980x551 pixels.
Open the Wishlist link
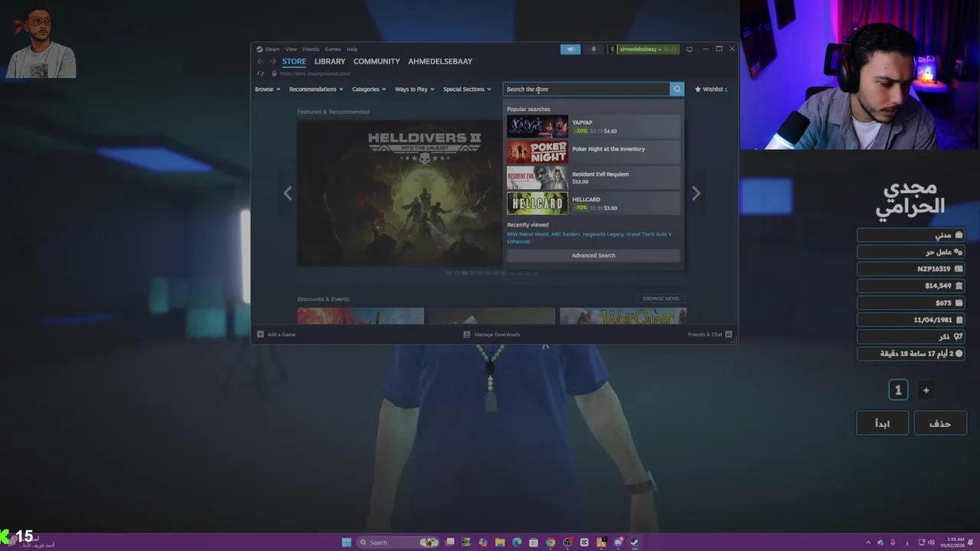[x=711, y=90]
